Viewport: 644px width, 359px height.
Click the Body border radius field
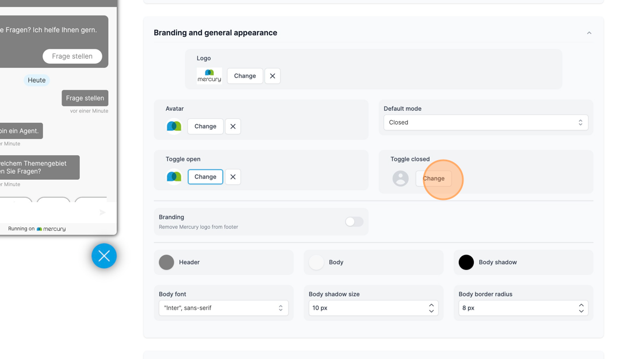[x=517, y=308]
